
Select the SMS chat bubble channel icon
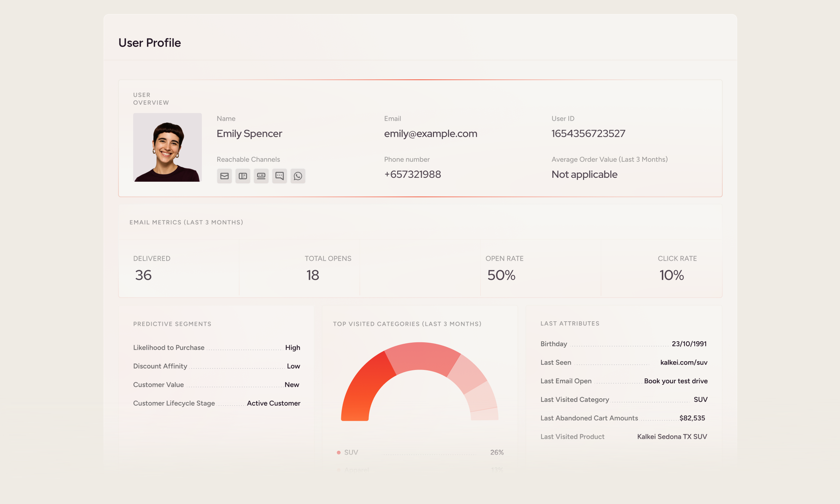click(x=280, y=176)
